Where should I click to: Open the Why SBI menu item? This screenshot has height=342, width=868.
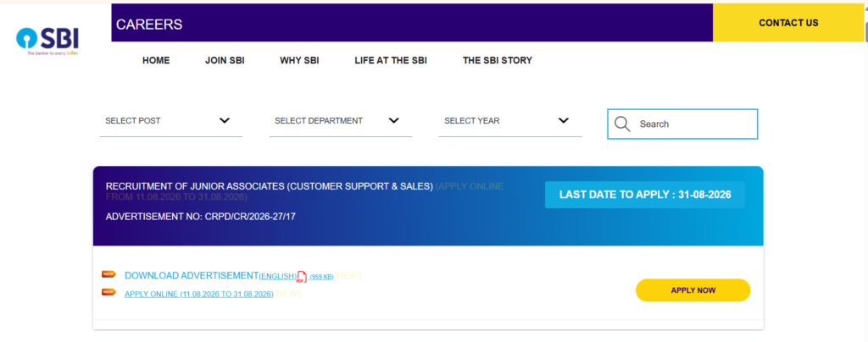click(299, 61)
